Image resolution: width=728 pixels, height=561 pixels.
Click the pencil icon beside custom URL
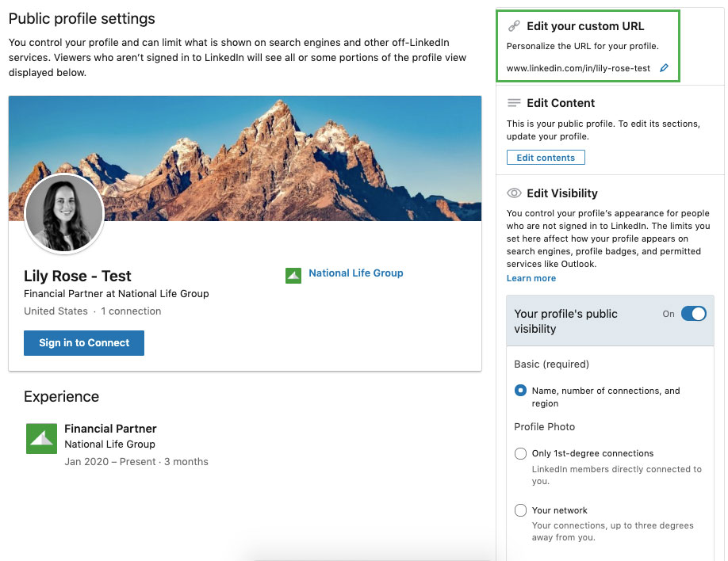664,68
